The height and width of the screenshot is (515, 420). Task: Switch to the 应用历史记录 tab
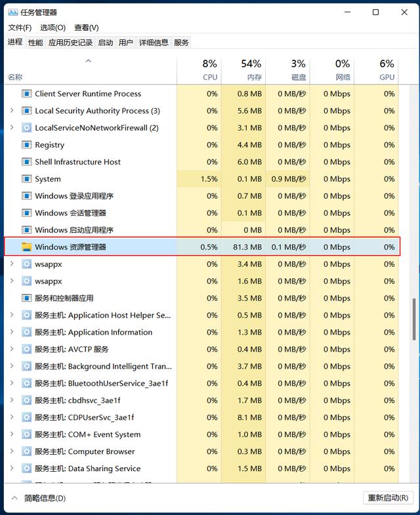coord(70,43)
